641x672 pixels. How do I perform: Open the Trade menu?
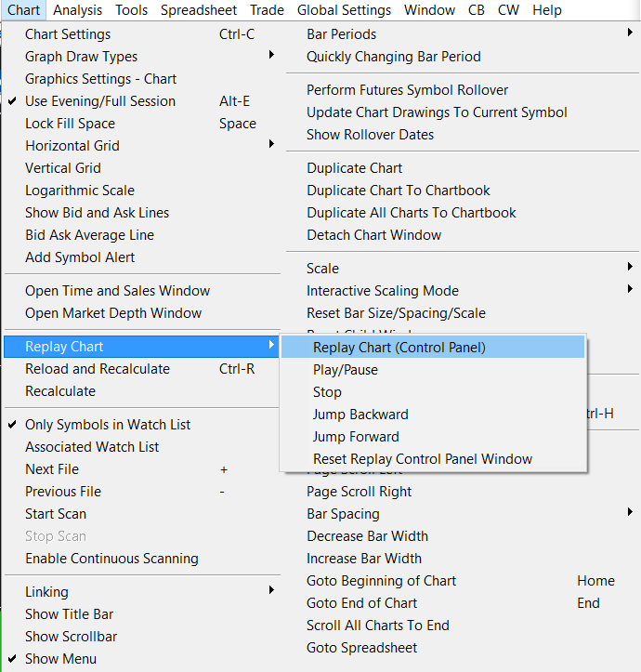click(268, 10)
